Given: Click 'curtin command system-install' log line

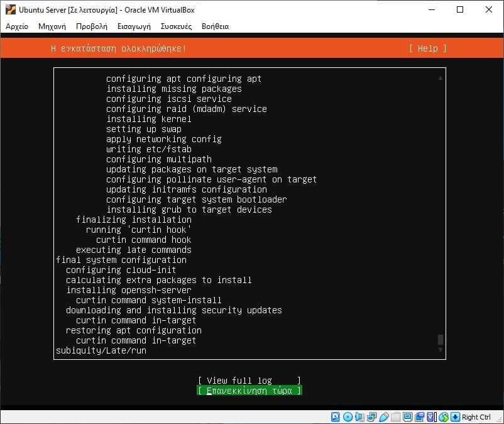Looking at the screenshot, I should (x=149, y=300).
